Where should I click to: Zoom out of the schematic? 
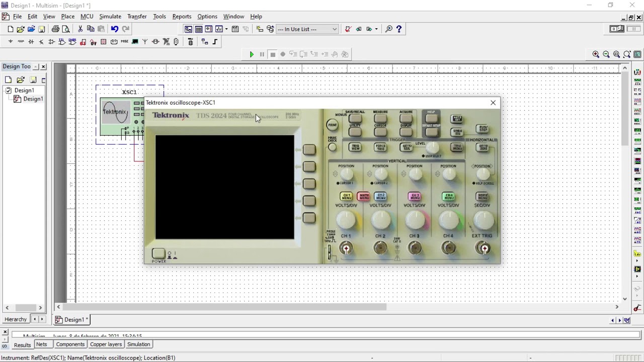tap(606, 54)
